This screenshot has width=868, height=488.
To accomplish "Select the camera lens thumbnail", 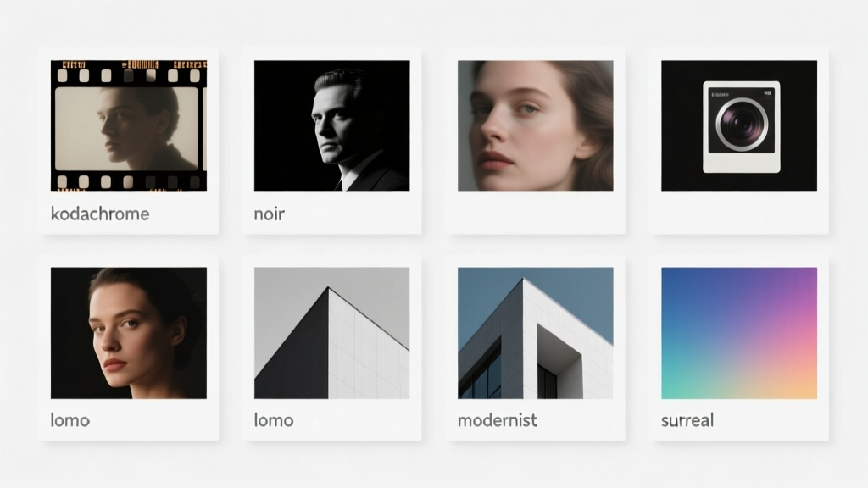I will click(739, 126).
